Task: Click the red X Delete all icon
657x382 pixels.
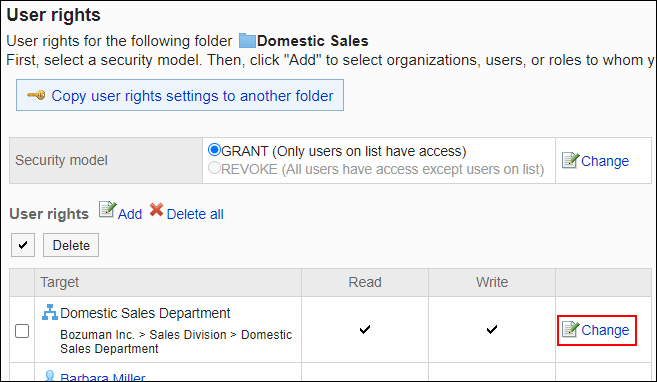Action: click(157, 209)
